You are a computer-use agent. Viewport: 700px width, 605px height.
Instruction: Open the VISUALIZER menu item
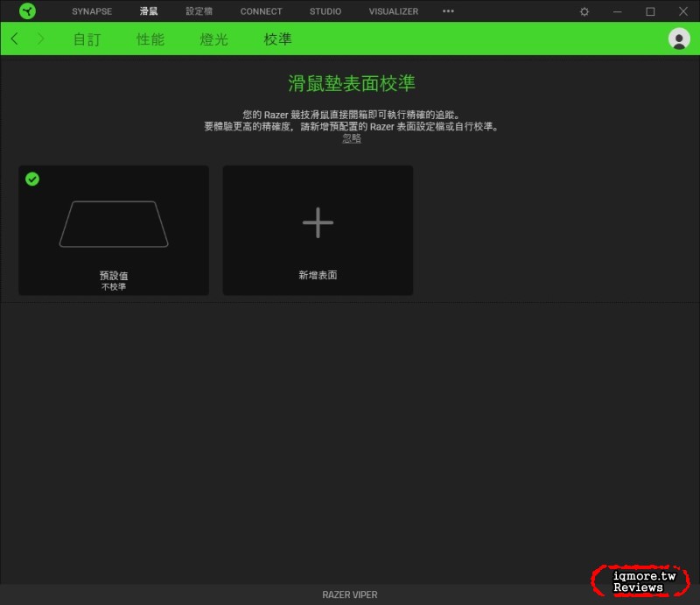(393, 11)
